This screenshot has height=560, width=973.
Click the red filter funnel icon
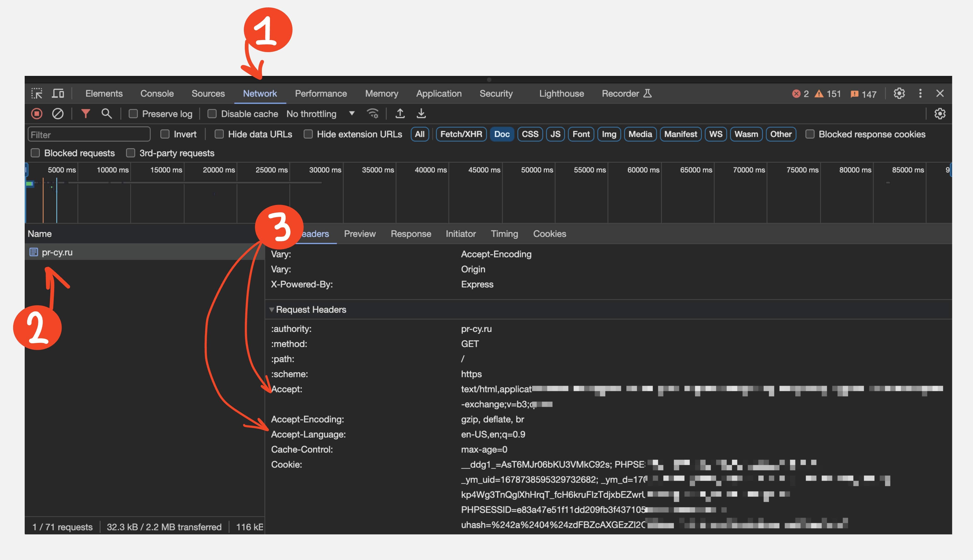pos(85,114)
